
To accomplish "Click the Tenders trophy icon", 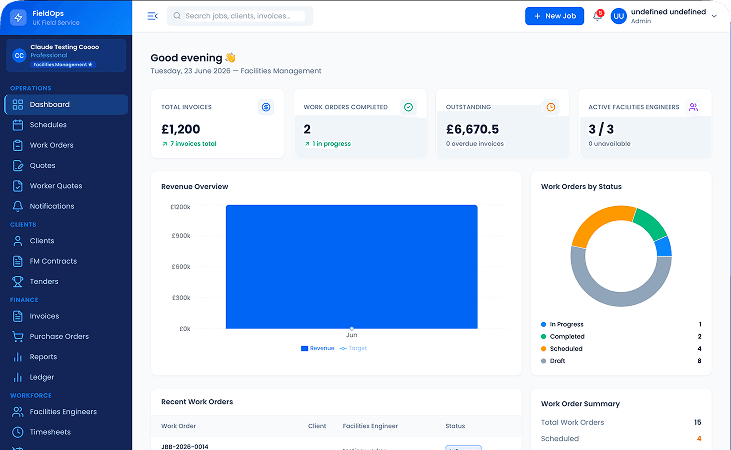I will tap(18, 282).
